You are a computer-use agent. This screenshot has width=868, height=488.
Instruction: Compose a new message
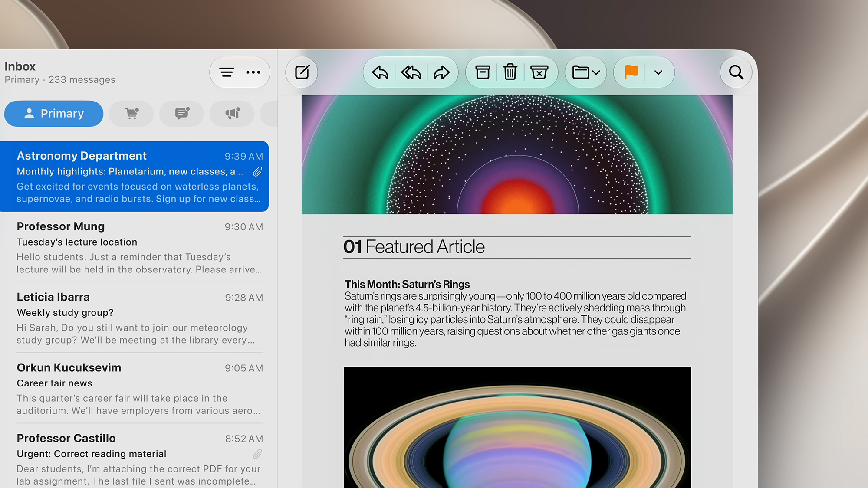pos(302,72)
